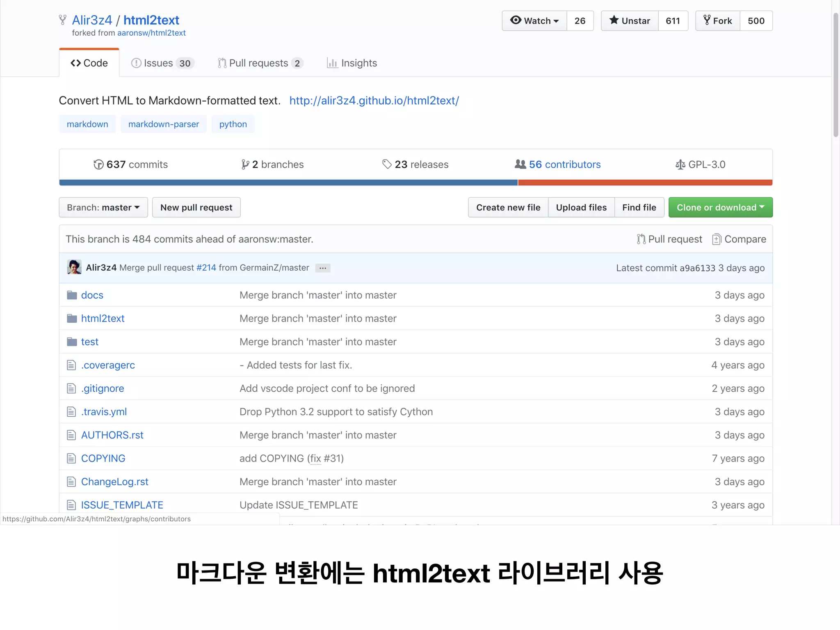Viewport: 840px width, 630px height.
Task: Click the Issues circle icon
Action: point(136,63)
